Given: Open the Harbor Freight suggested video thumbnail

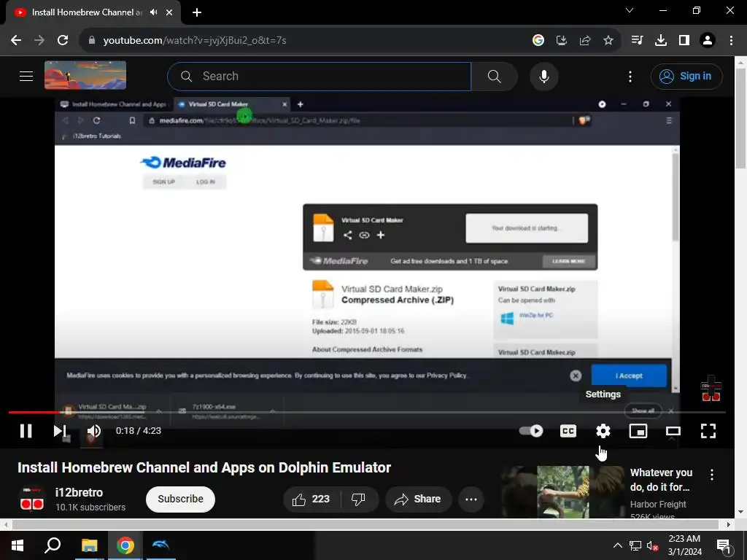Looking at the screenshot, I should click(x=562, y=492).
